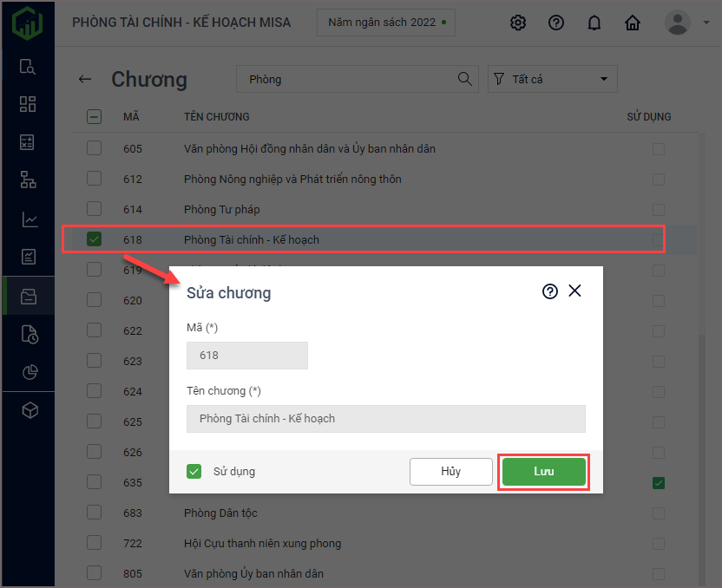Open the Năm ngân sách 2022 selector
The image size is (722, 588).
pos(386,23)
